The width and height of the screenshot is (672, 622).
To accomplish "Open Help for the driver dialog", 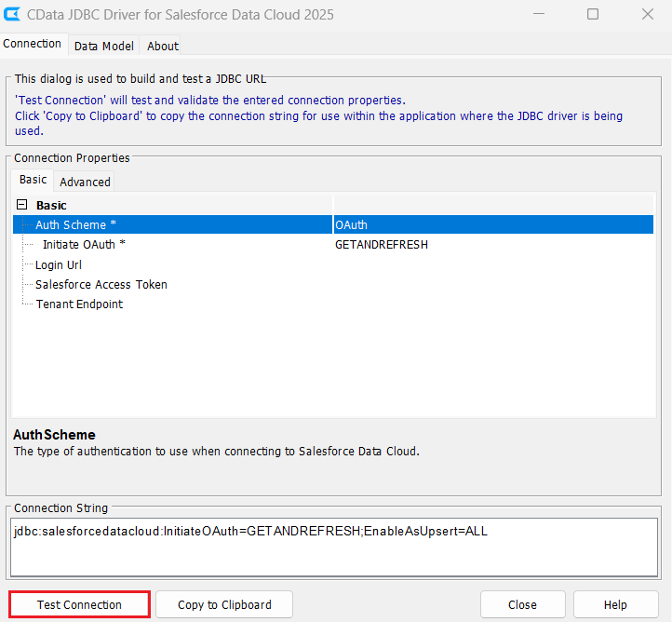I will tap(615, 604).
